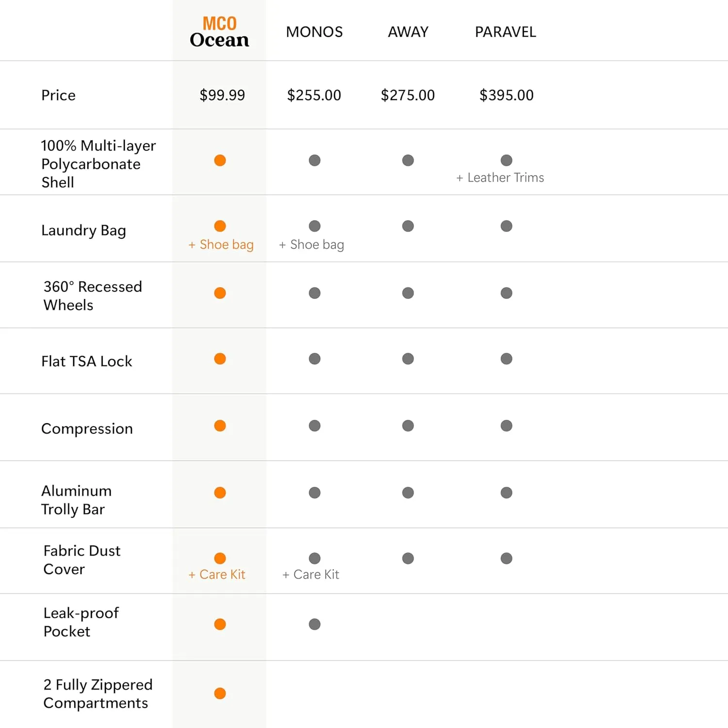This screenshot has height=728, width=728.
Task: Click the MCO Ocean brand logo
Action: point(219,32)
